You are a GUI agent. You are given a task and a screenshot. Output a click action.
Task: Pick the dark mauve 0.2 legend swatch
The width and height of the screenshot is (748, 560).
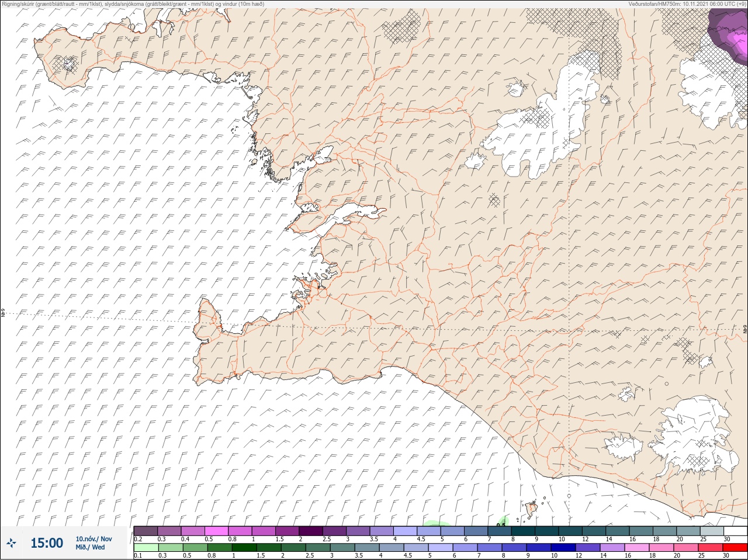pos(146,530)
